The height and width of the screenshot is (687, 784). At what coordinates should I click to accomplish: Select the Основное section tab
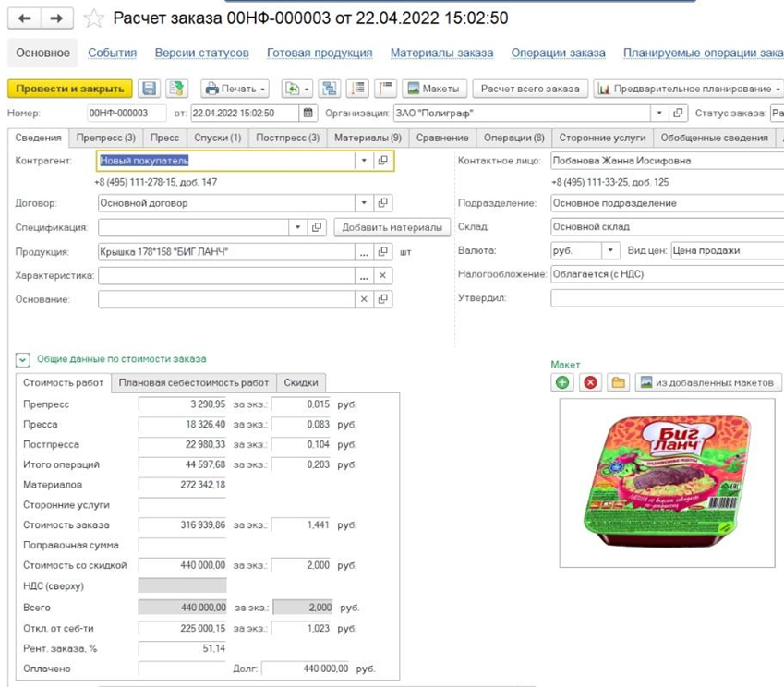point(43,53)
